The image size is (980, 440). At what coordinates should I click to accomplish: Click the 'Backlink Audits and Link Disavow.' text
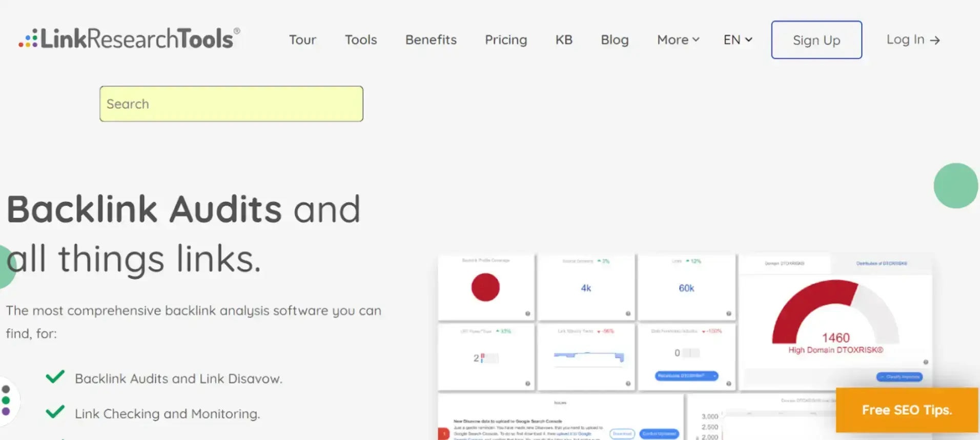(x=178, y=378)
